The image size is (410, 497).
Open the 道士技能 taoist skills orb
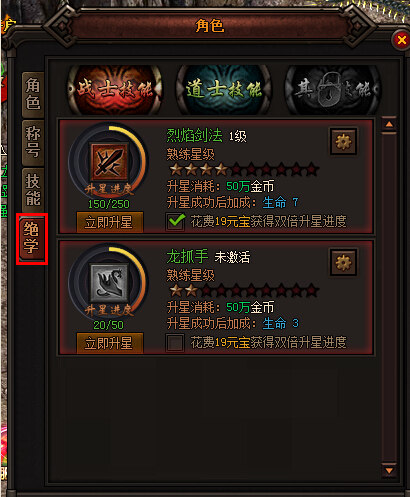(x=224, y=90)
